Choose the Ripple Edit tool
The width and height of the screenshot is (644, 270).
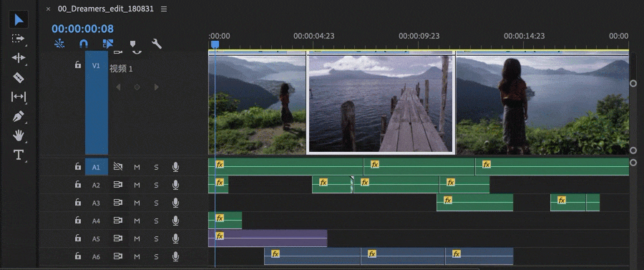[x=19, y=58]
